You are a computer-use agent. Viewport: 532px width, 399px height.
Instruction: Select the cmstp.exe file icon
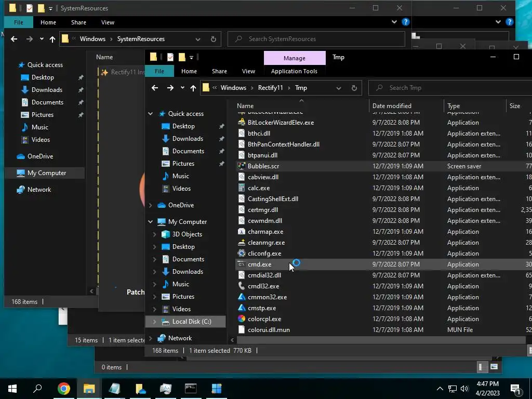242,308
